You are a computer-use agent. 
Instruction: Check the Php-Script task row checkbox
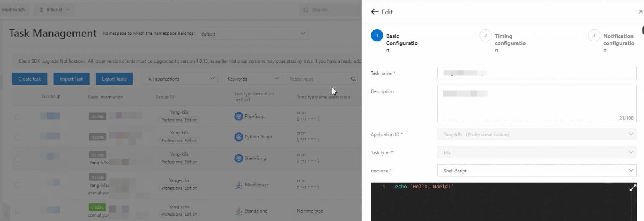(18, 116)
